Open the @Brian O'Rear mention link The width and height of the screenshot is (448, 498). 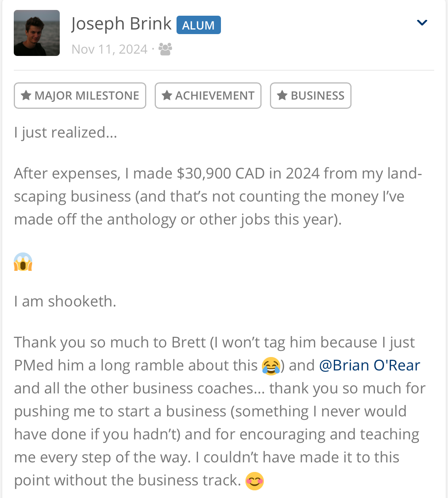[x=370, y=365]
